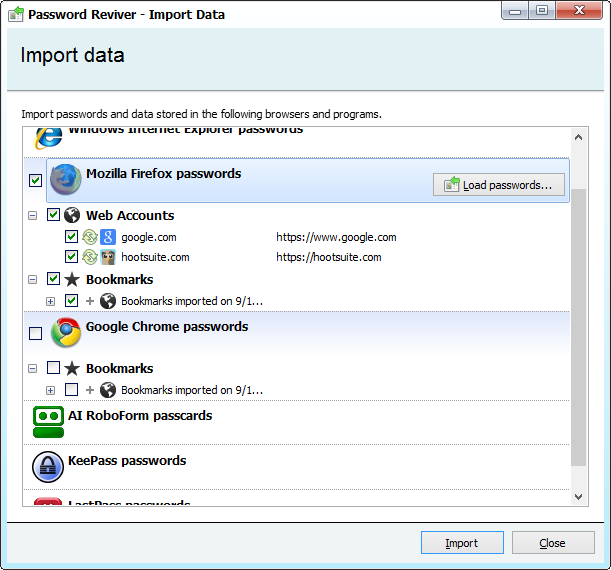Click the Hootsuite owl favicon

[x=108, y=257]
